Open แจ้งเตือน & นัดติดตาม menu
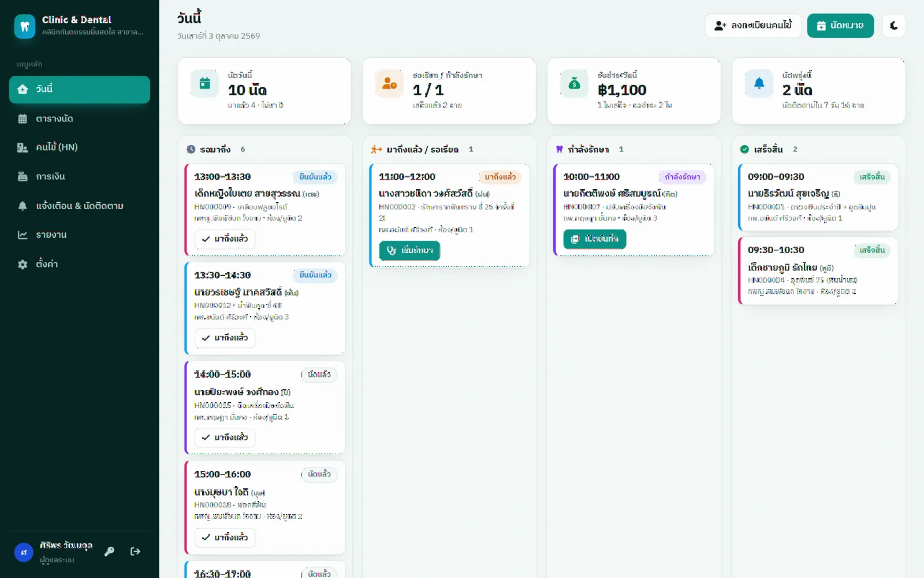This screenshot has width=924, height=578. coord(80,206)
